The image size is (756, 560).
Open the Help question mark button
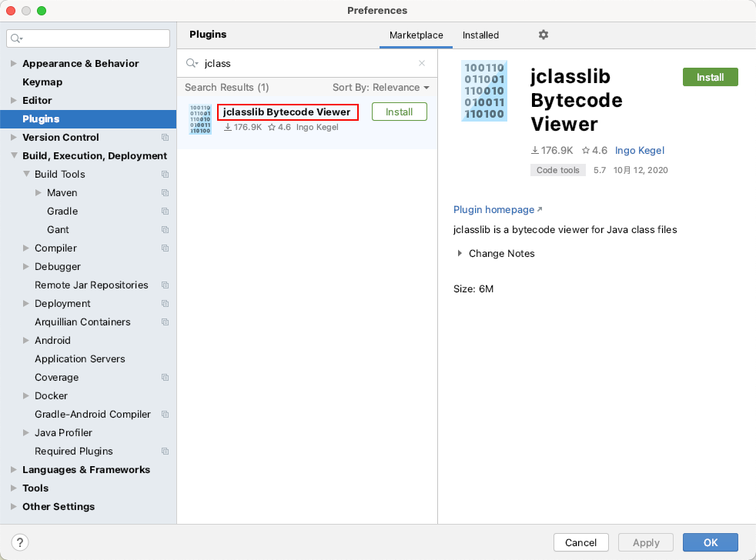[x=20, y=542]
